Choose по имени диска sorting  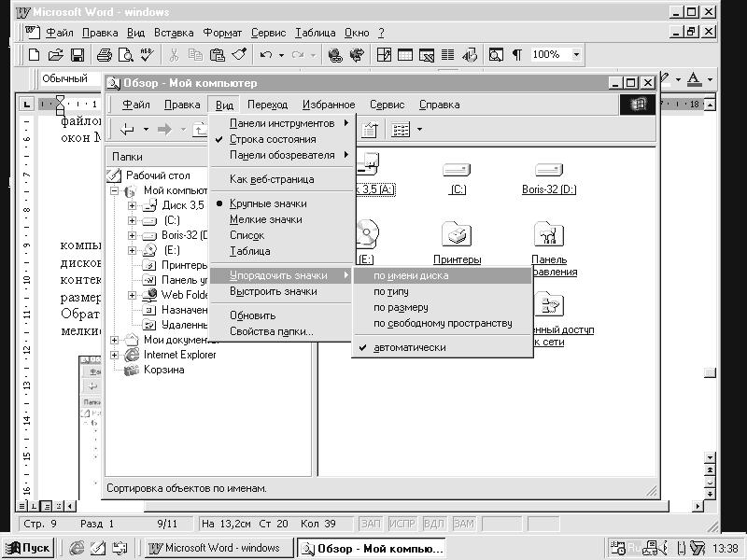tap(443, 275)
